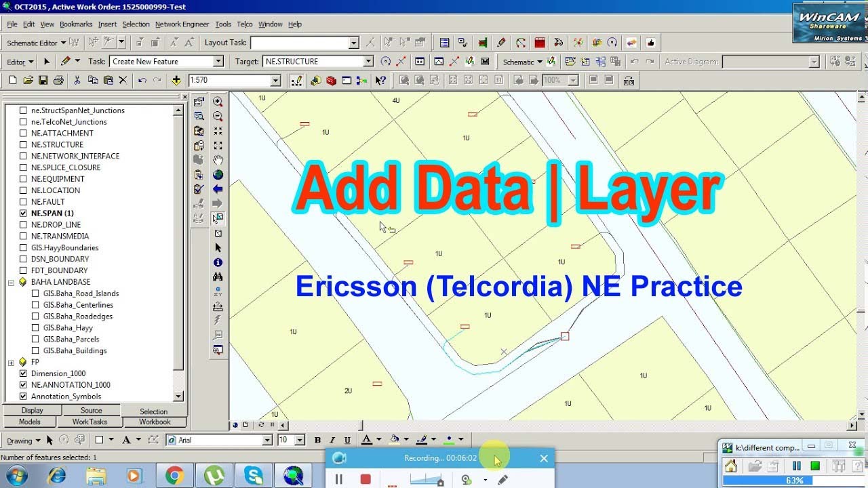The height and width of the screenshot is (488, 868).
Task: Collapse the BAHA LANDBASE group
Action: [x=11, y=282]
